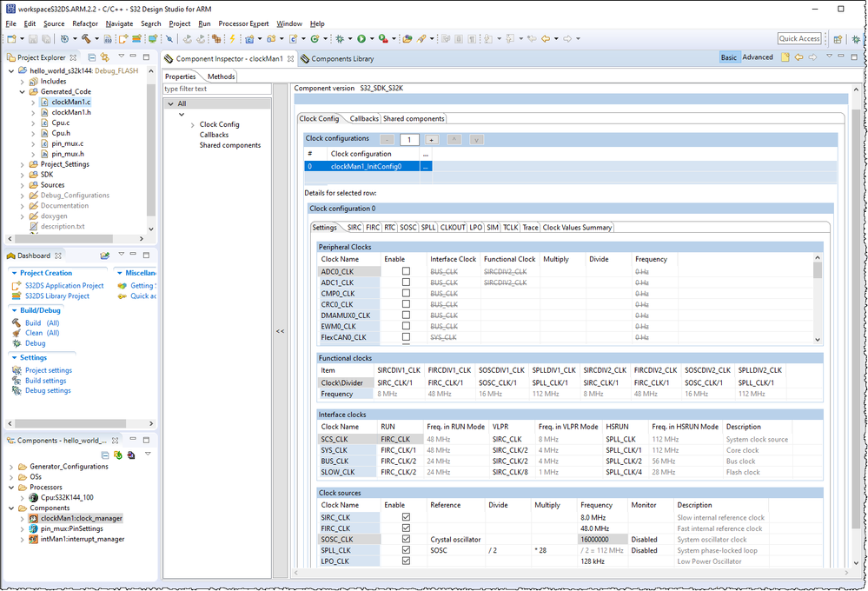This screenshot has height=591, width=868.
Task: Open the Project menu
Action: pyautogui.click(x=179, y=23)
